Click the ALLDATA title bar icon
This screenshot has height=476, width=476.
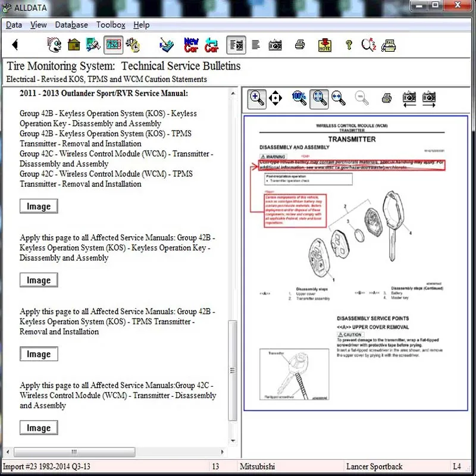[x=7, y=7]
